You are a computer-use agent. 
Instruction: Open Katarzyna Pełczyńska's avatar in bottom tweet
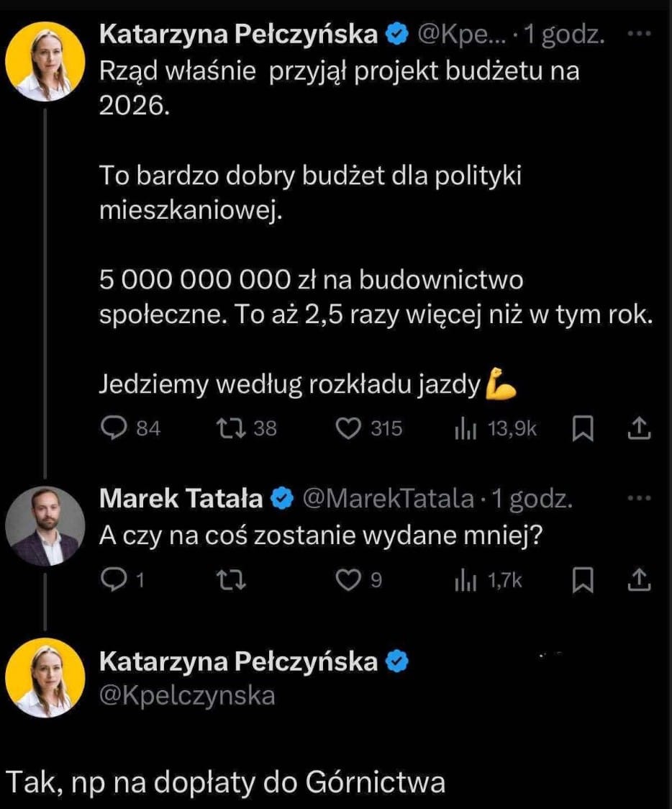tap(45, 677)
